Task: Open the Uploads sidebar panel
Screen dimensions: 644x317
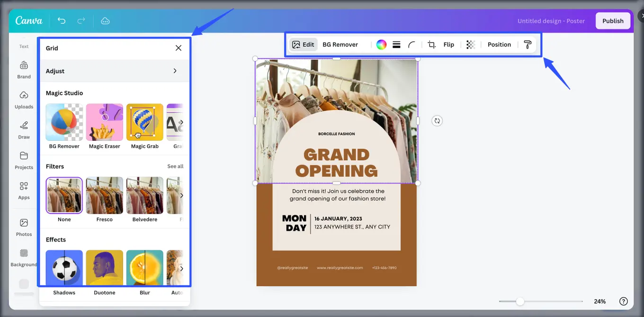Action: 24,100
